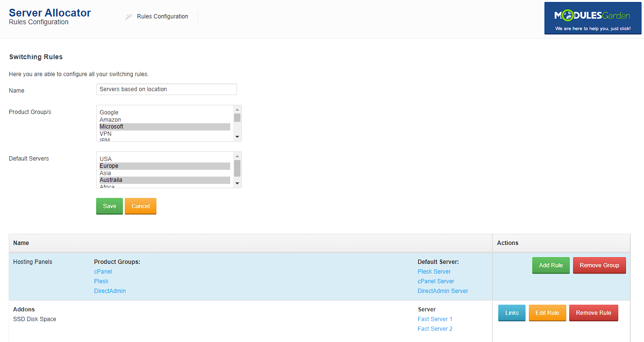Click the Add Rule button

tap(551, 265)
